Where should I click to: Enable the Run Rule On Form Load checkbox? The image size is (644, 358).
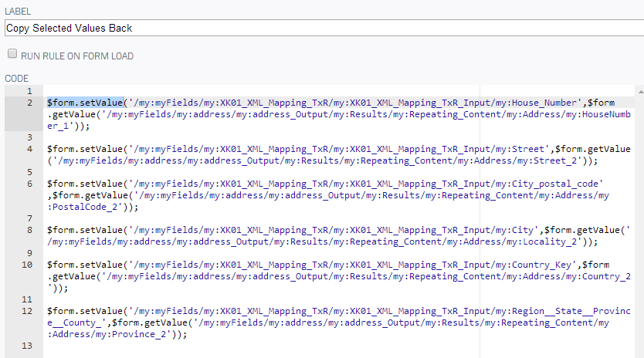point(12,54)
